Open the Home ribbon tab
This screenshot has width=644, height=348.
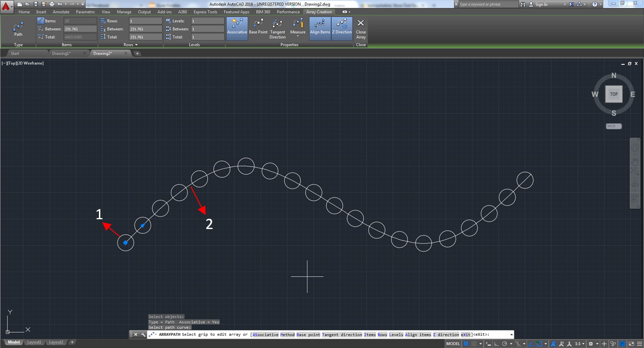pos(24,12)
